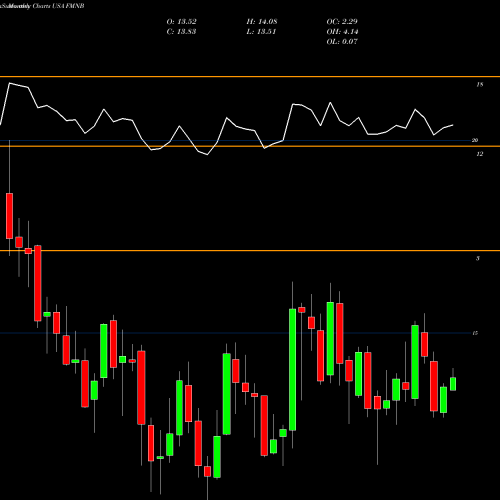Click the 18 axis label

coord(479,85)
